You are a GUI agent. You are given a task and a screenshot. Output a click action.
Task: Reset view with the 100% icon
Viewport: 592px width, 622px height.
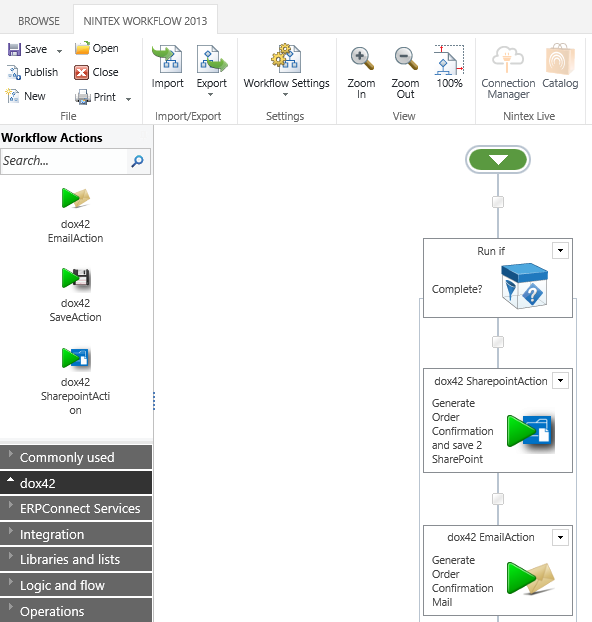click(x=449, y=60)
